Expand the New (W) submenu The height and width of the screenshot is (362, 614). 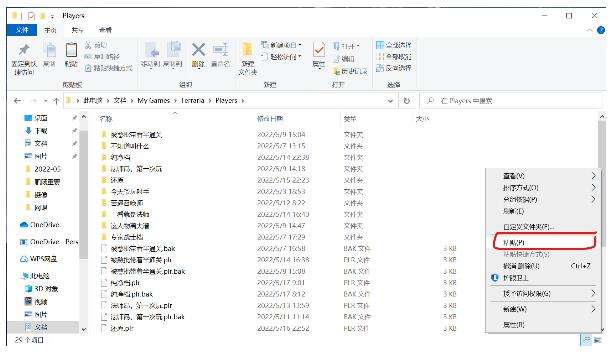(x=544, y=309)
